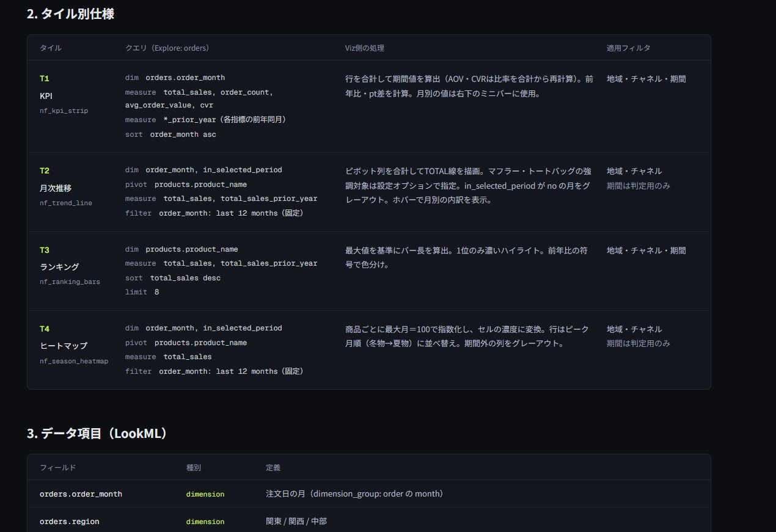Click the heading 2. タイル別仕様
This screenshot has height=532, width=776.
coord(70,13)
